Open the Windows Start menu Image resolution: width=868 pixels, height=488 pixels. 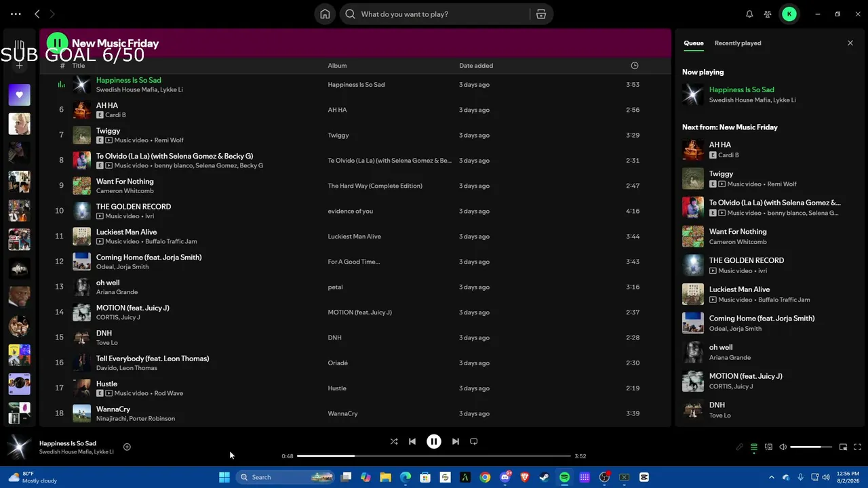point(224,477)
